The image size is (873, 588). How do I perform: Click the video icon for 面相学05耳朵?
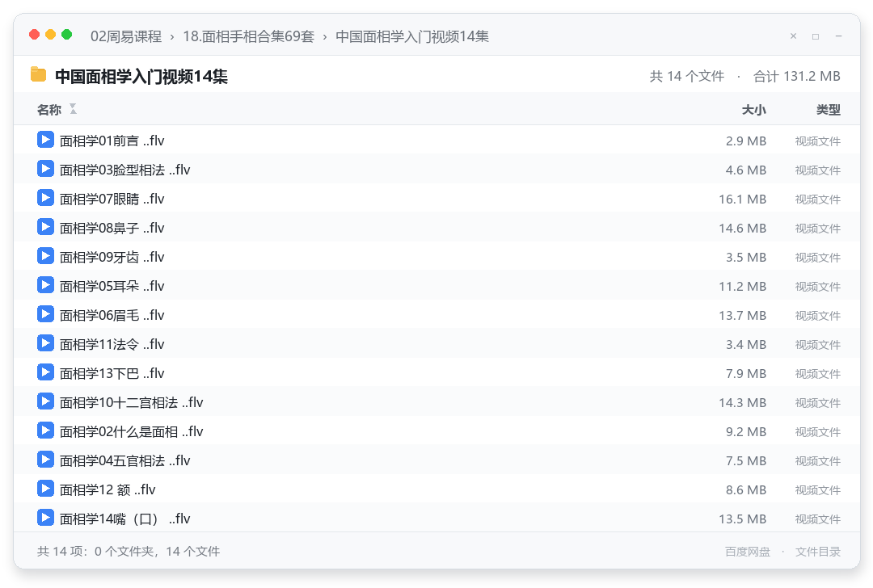tap(45, 285)
